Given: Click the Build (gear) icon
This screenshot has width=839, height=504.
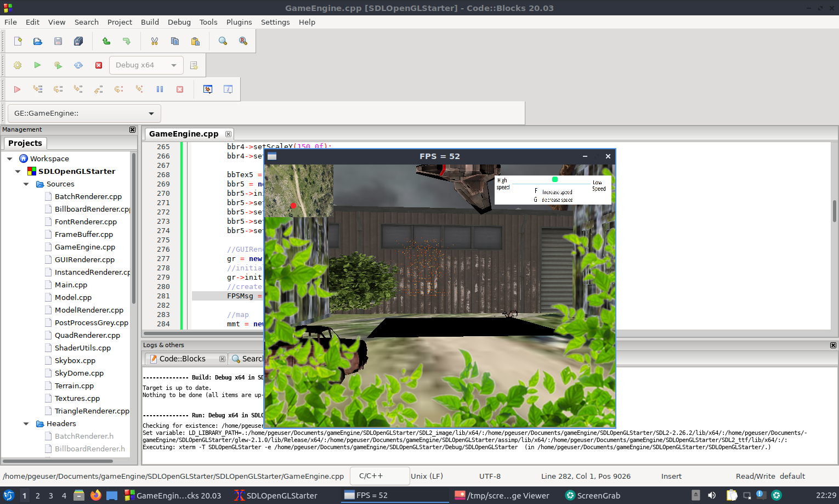Looking at the screenshot, I should click(x=17, y=65).
